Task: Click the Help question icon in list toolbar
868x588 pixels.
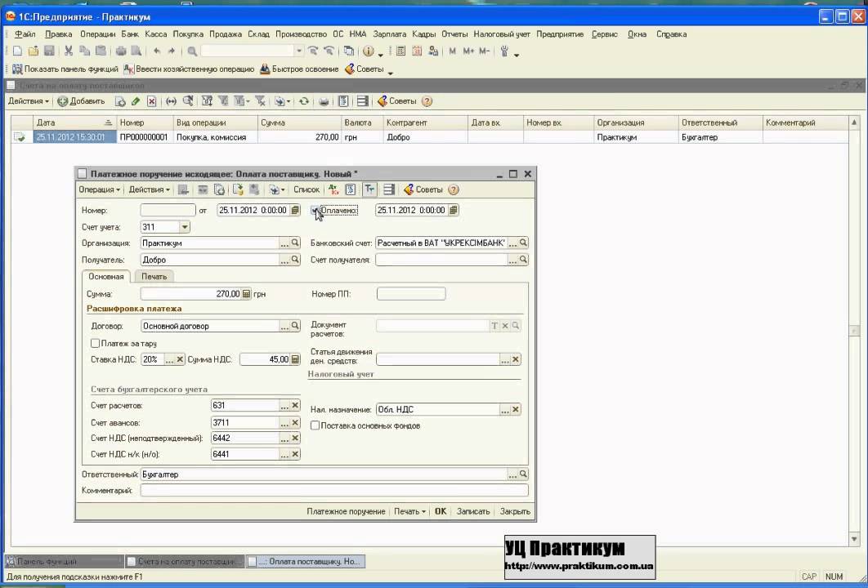Action: coord(427,101)
